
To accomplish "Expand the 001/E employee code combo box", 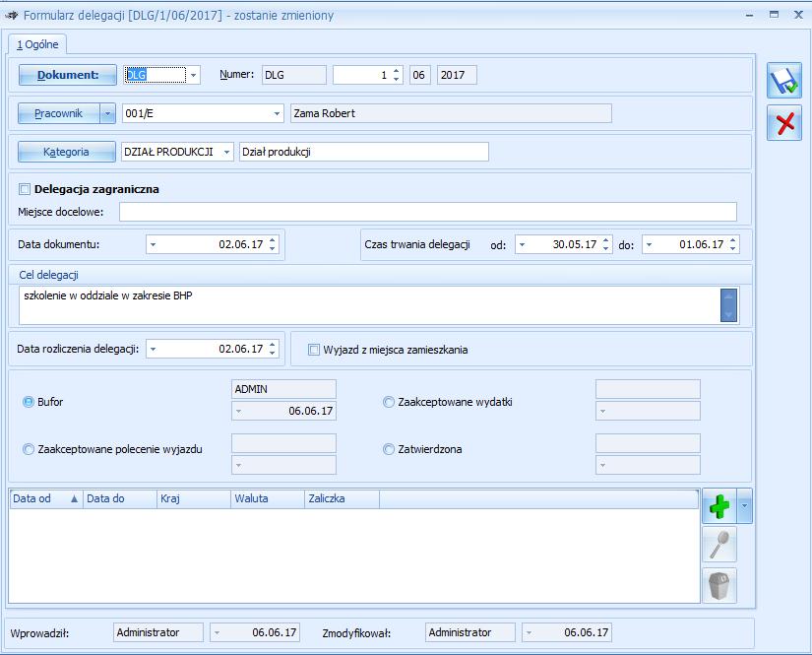I will click(277, 113).
